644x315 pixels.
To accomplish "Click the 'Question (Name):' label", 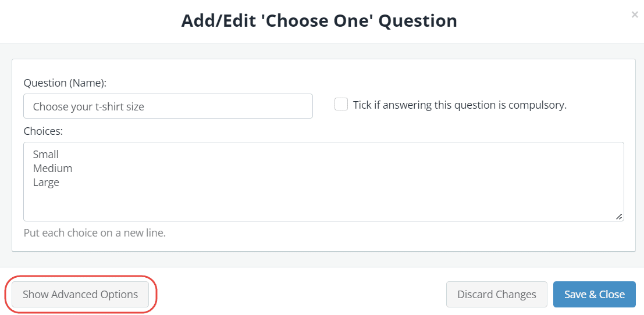I will pos(65,83).
